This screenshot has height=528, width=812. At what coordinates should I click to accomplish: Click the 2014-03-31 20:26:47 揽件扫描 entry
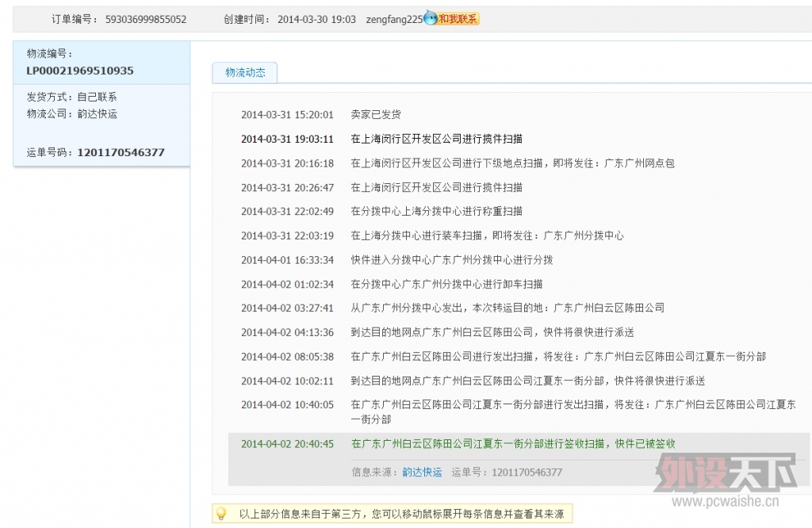pyautogui.click(x=381, y=187)
